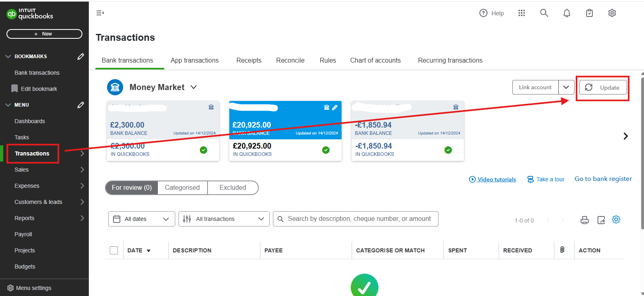Screen dimensions: 644x296
Task: Open the apps grid icon
Action: click(x=522, y=13)
